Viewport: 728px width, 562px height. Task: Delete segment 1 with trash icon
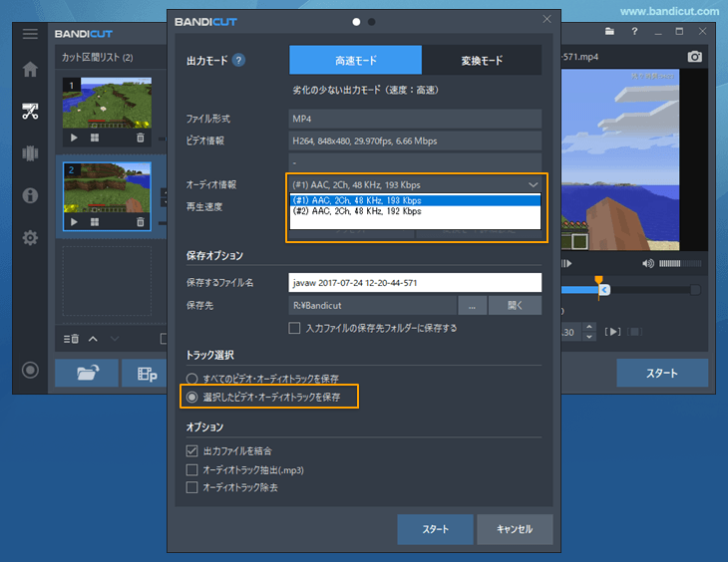point(141,138)
